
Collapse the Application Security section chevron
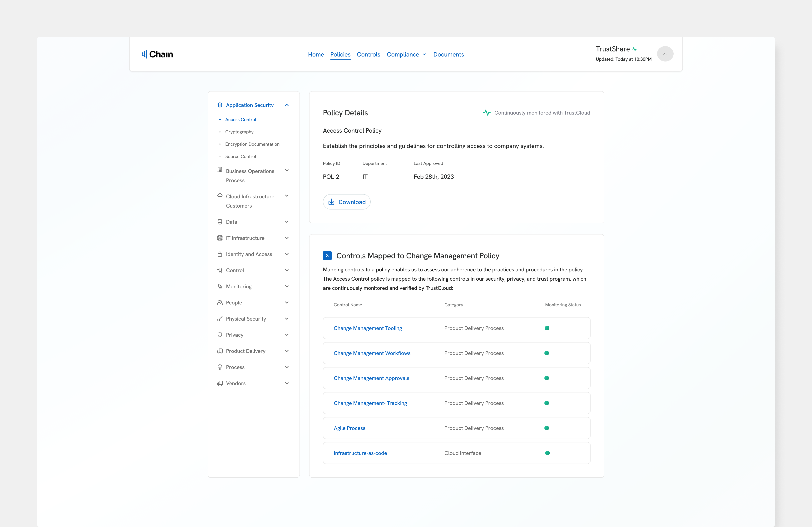point(287,105)
